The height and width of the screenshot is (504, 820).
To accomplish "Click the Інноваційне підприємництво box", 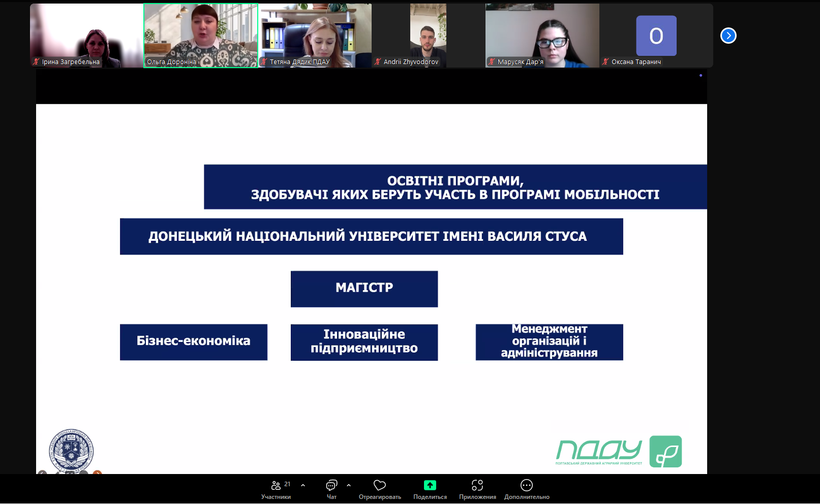I will pyautogui.click(x=364, y=342).
